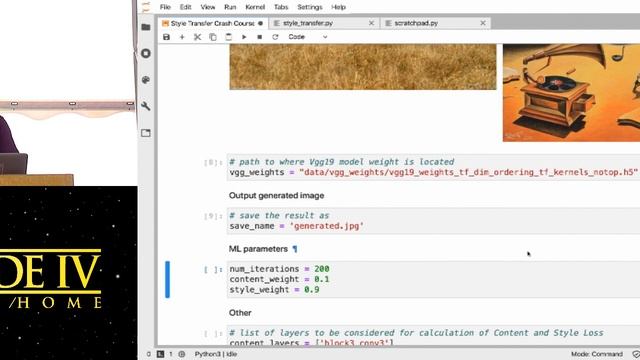Click the vgg_weights code cell
Viewport: 640px width, 360px height.
(x=433, y=167)
